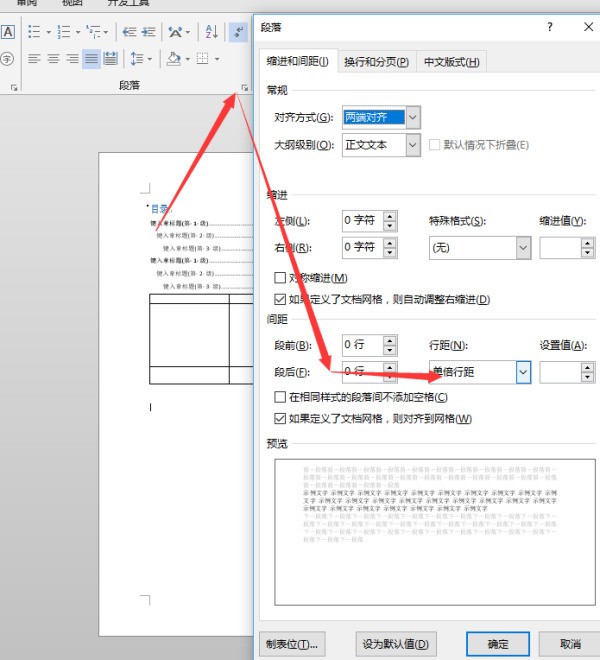Toggle 对称缩进 checkbox
The width and height of the screenshot is (600, 660).
[280, 278]
